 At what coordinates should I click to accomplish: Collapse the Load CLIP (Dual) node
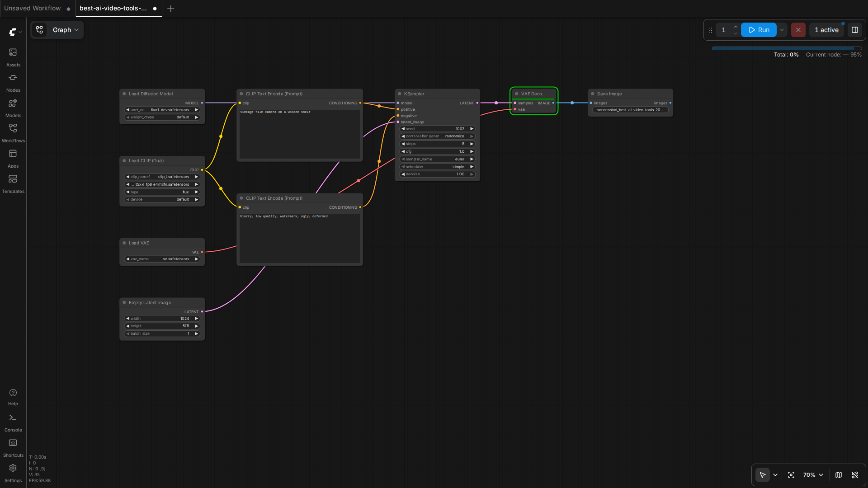[x=124, y=161]
